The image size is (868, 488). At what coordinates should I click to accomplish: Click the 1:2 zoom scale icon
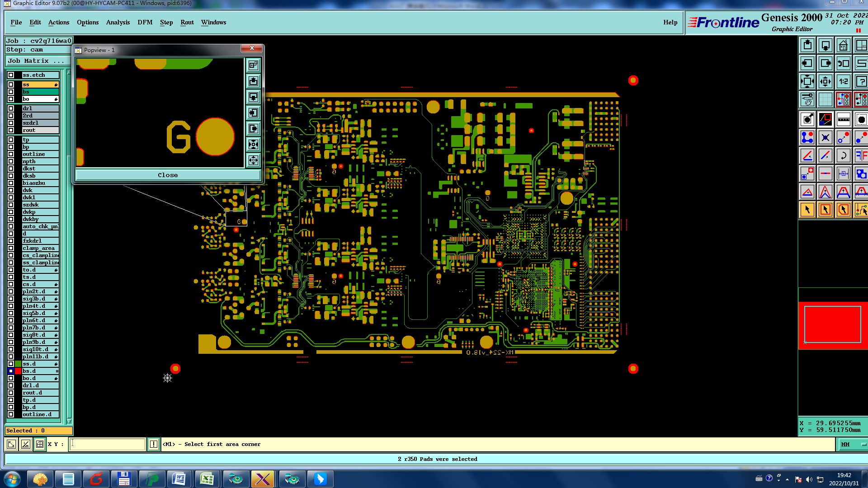[843, 82]
